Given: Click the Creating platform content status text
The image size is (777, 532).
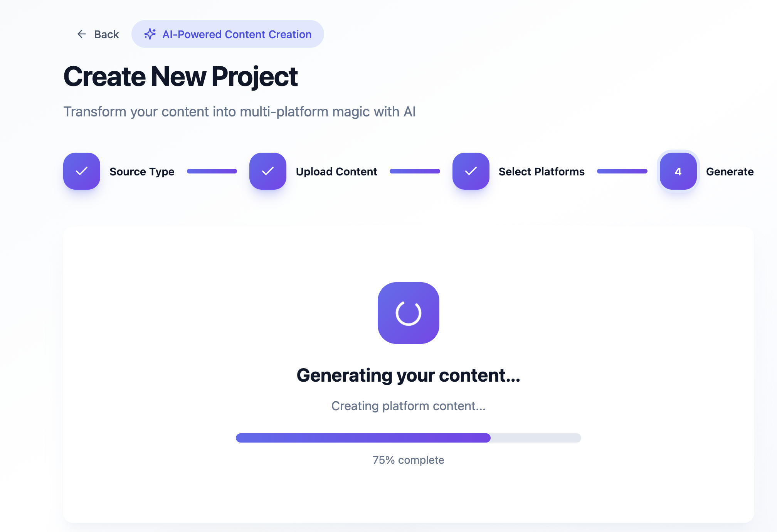Looking at the screenshot, I should pyautogui.click(x=408, y=406).
